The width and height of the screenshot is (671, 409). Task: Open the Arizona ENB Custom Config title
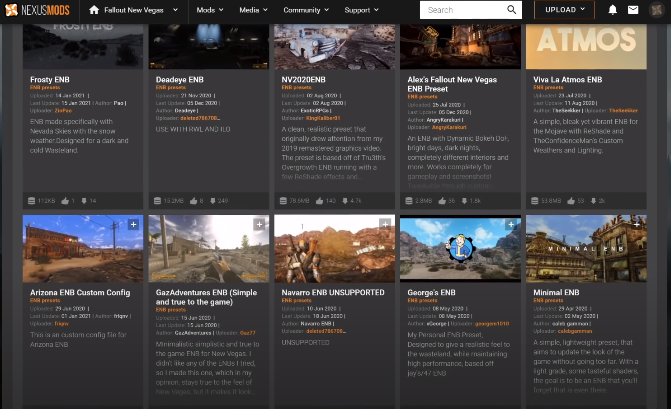[x=80, y=293]
